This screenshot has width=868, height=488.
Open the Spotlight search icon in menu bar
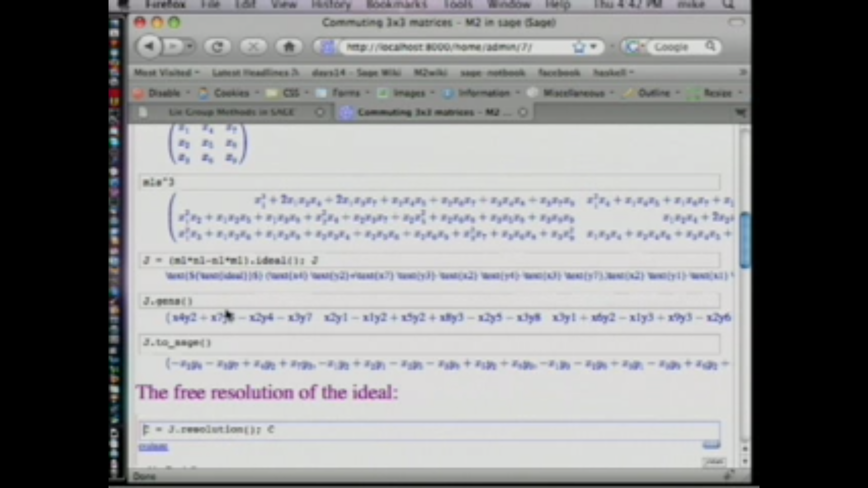pos(728,5)
